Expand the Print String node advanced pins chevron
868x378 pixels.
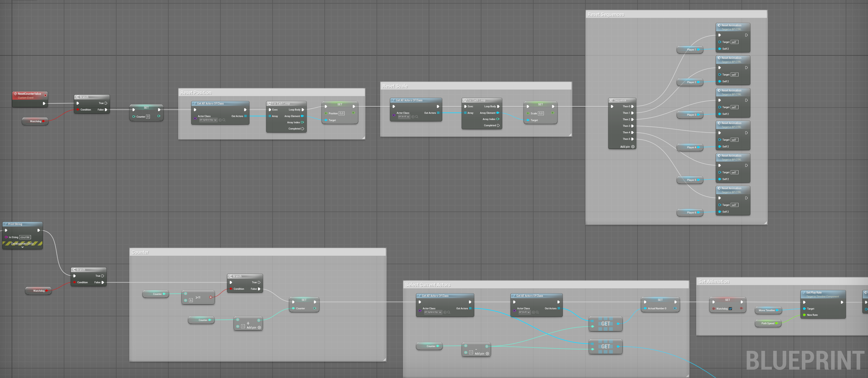[x=23, y=247]
